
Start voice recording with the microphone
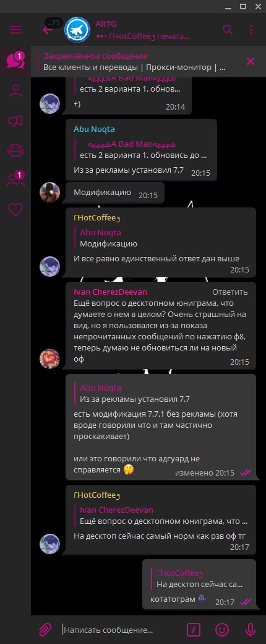[x=250, y=629]
